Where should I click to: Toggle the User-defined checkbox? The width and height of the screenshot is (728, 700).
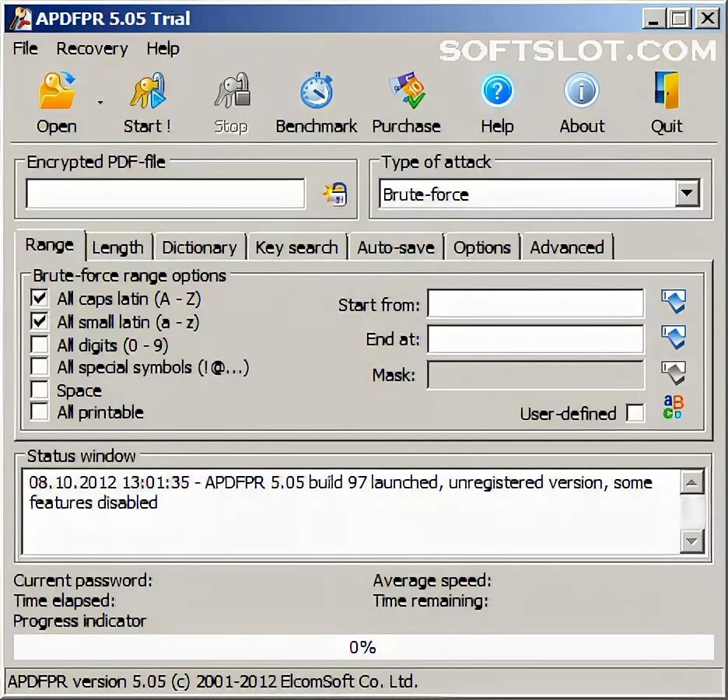635,413
